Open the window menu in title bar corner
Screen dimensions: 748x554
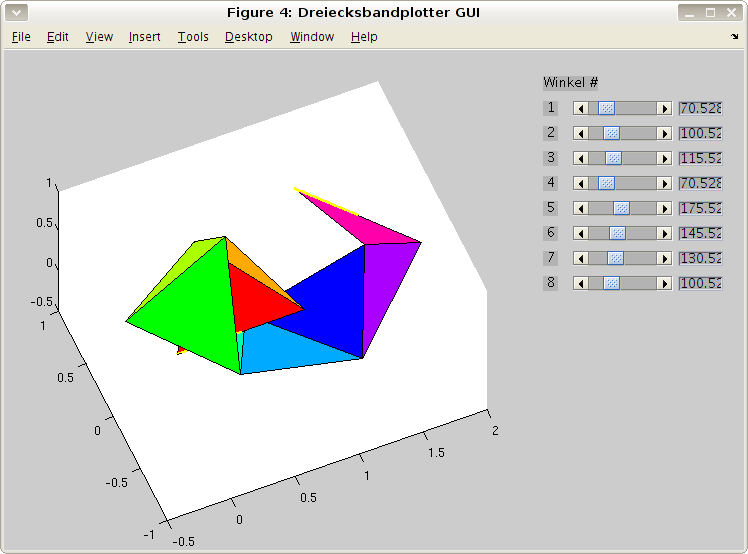[14, 13]
